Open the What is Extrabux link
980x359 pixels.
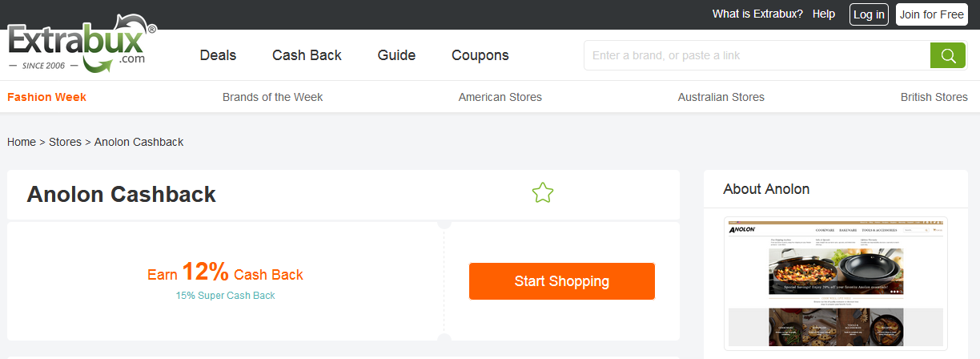pyautogui.click(x=757, y=14)
